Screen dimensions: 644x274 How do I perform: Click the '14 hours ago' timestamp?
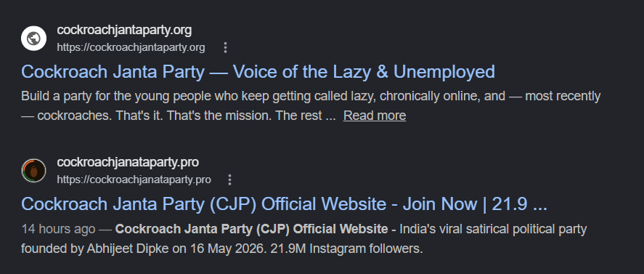58,229
